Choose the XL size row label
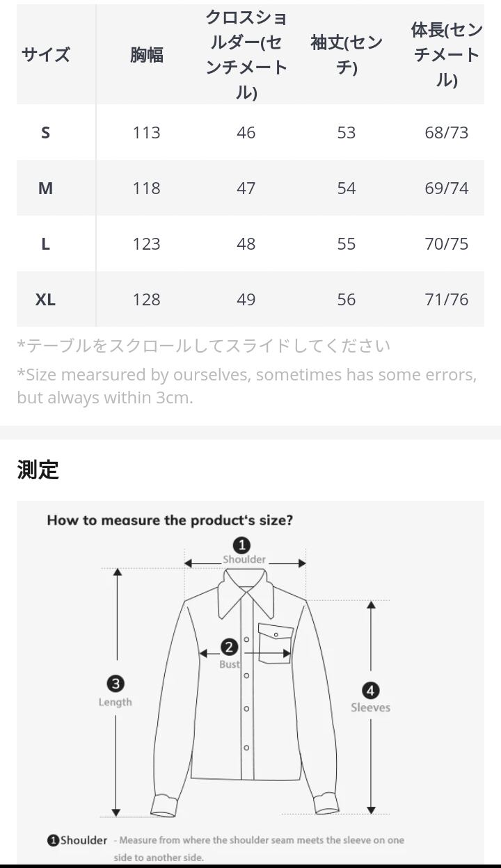The image size is (501, 868). pos(46,299)
